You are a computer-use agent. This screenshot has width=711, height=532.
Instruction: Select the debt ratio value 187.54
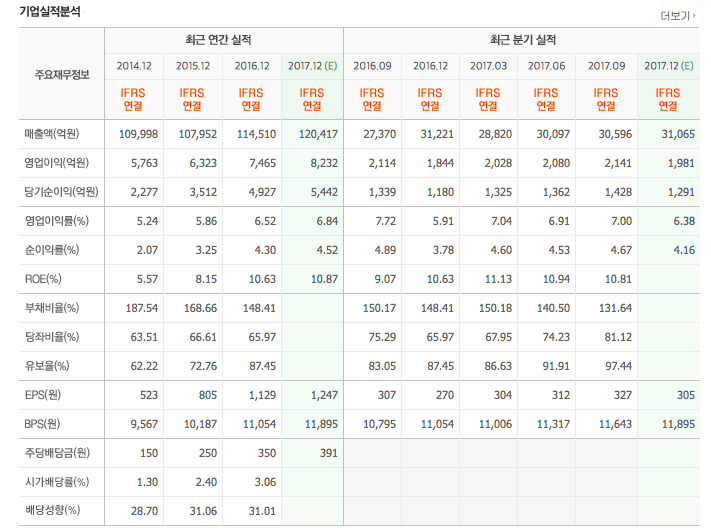(142, 308)
